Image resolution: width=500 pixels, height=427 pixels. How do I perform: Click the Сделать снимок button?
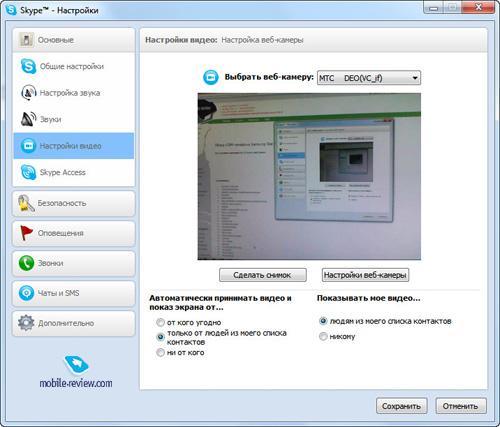click(263, 275)
